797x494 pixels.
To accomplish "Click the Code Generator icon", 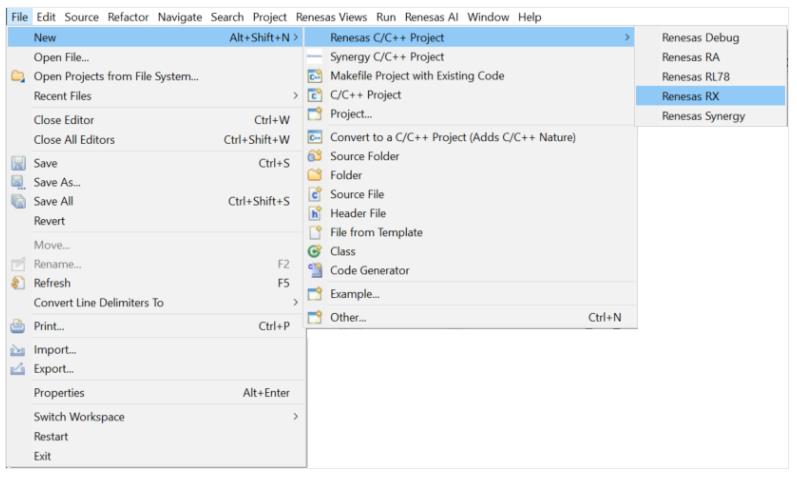I will [314, 271].
